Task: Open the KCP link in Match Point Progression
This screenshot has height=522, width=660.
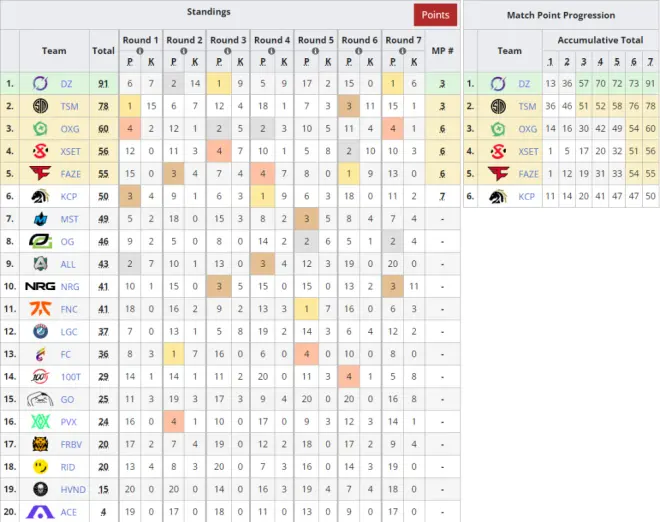Action: [x=527, y=196]
